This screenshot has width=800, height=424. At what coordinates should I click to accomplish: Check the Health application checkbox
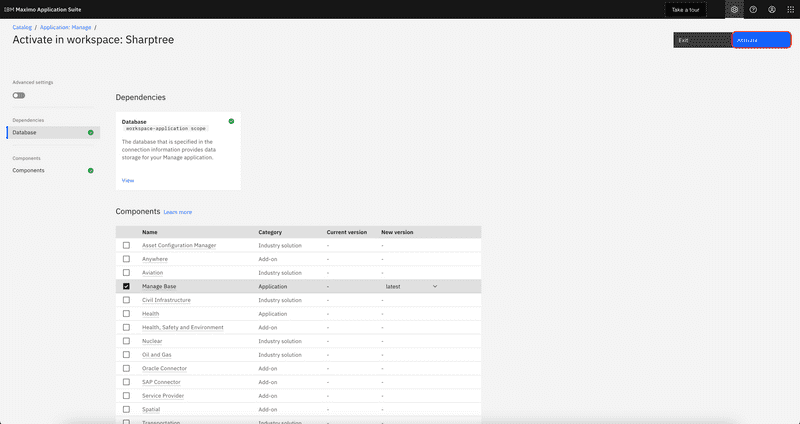coord(126,314)
